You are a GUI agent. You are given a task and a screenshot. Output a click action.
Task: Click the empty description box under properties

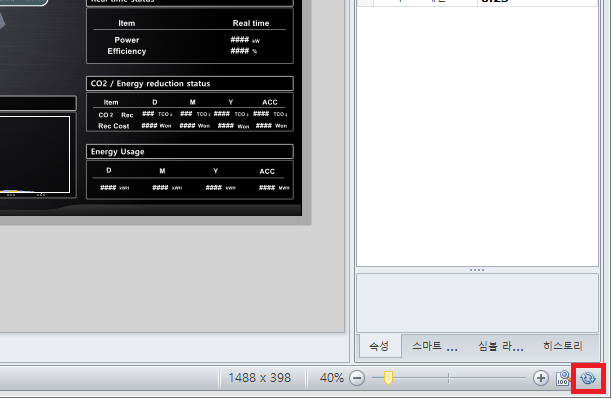[477, 303]
